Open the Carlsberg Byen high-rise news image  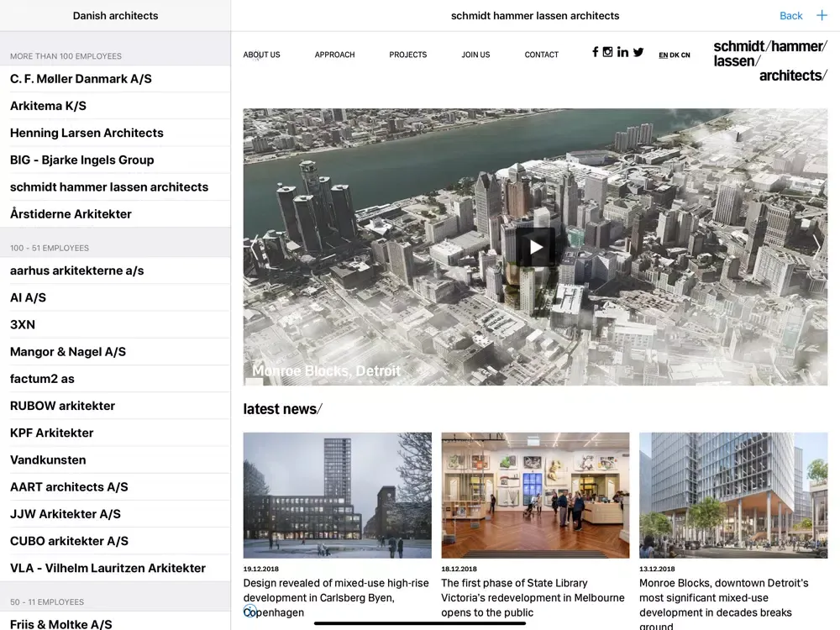[x=337, y=496]
